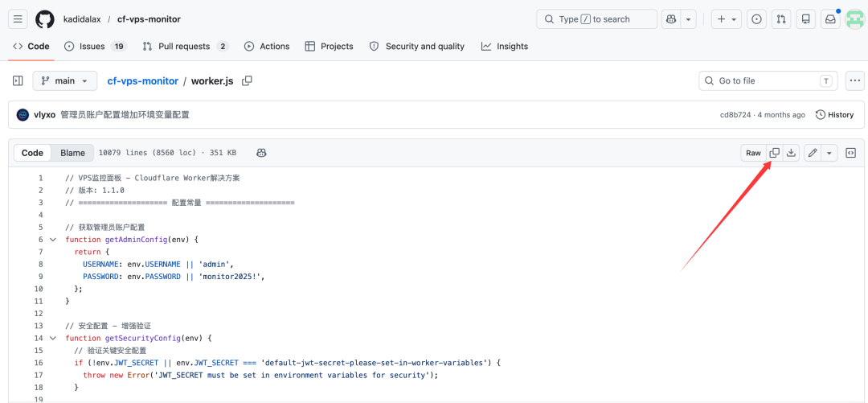The height and width of the screenshot is (403, 868).
Task: Switch to Blame view
Action: point(72,153)
